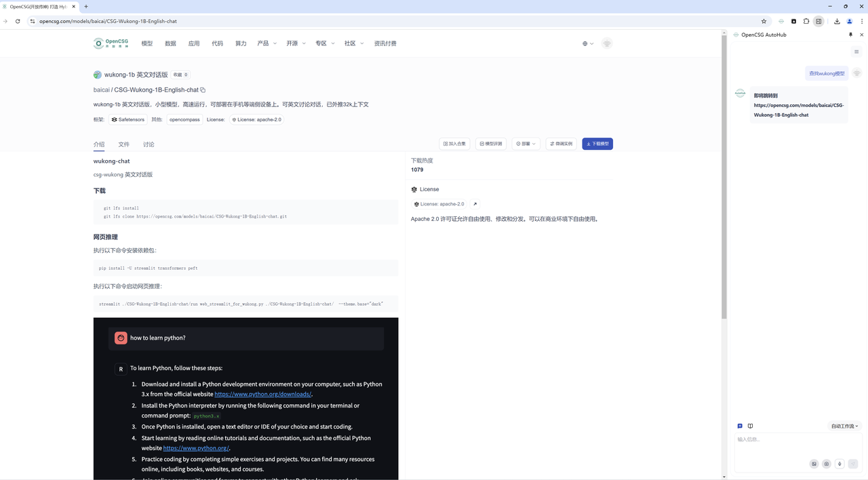Expand the 部署 deploy dropdown
The width and height of the screenshot is (868, 480).
(526, 144)
